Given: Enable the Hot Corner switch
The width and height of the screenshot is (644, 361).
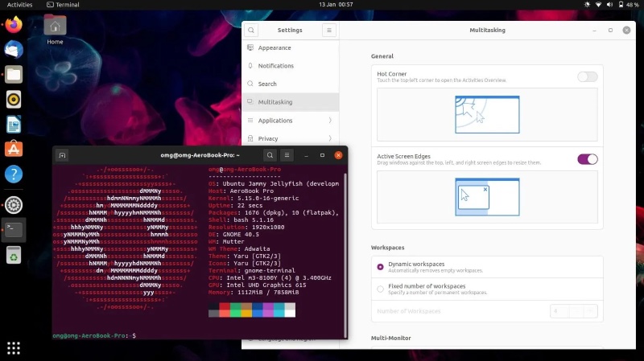Looking at the screenshot, I should point(587,77).
